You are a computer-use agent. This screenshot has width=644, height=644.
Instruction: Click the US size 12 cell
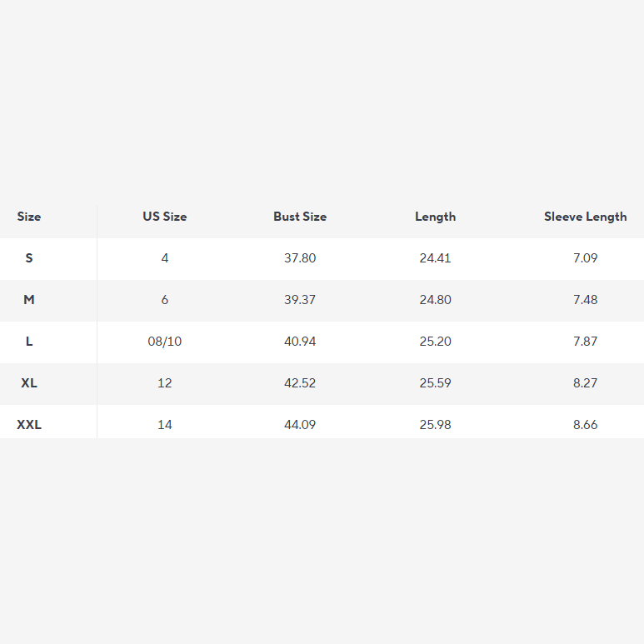[165, 382]
